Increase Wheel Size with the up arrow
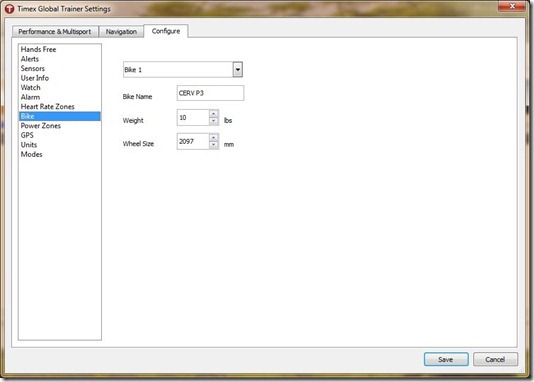 click(x=214, y=138)
